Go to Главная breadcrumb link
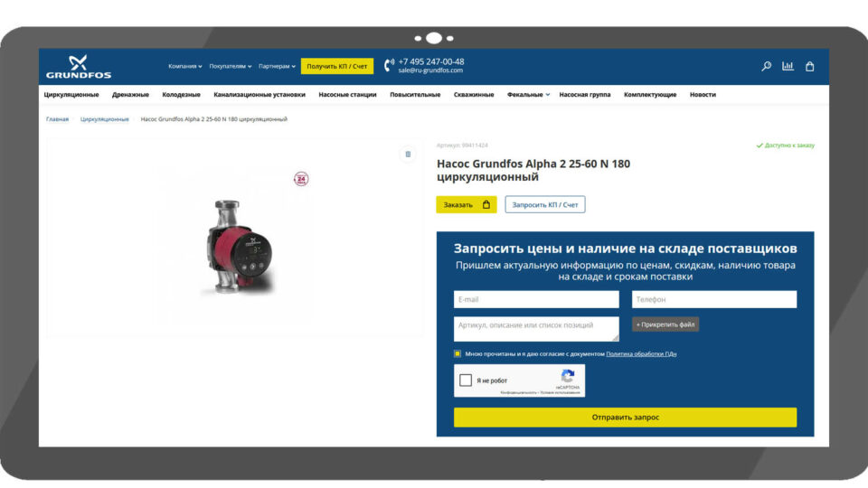The width and height of the screenshot is (868, 488). tap(58, 119)
